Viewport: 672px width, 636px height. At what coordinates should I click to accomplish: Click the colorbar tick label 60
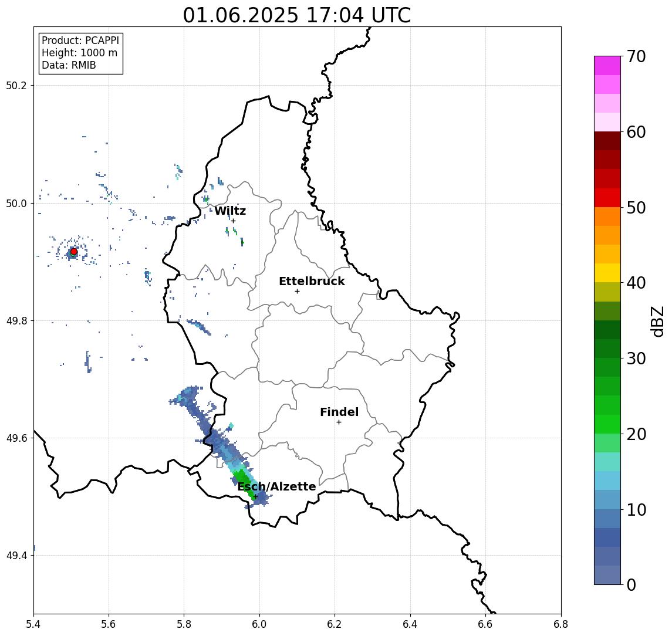coord(636,132)
